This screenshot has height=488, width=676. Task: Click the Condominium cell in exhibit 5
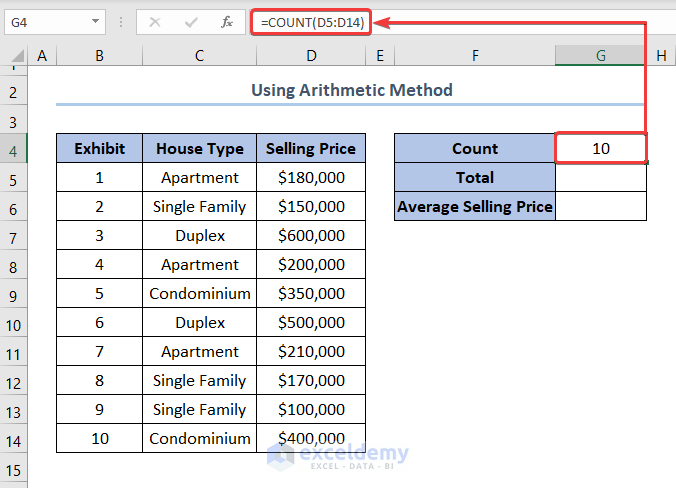click(x=200, y=294)
